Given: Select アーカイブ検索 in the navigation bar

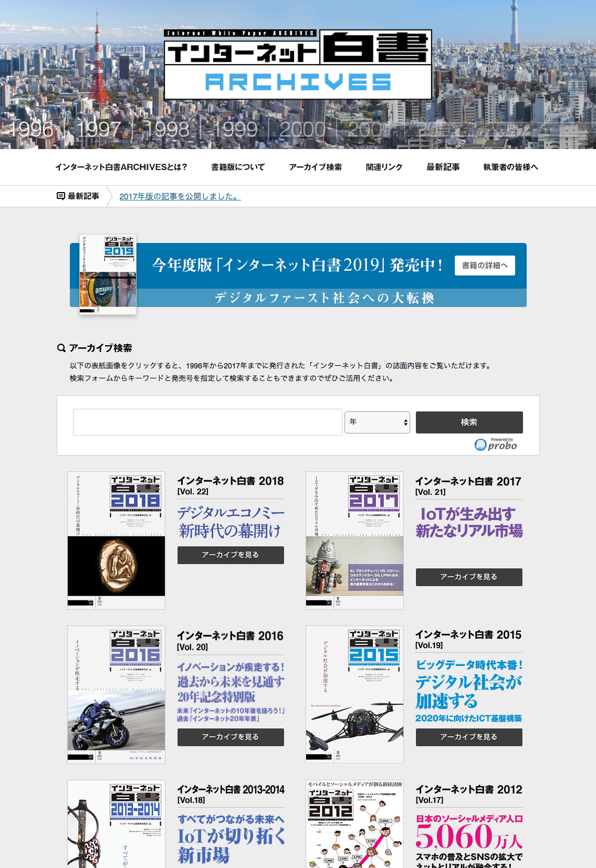Looking at the screenshot, I should point(316,167).
